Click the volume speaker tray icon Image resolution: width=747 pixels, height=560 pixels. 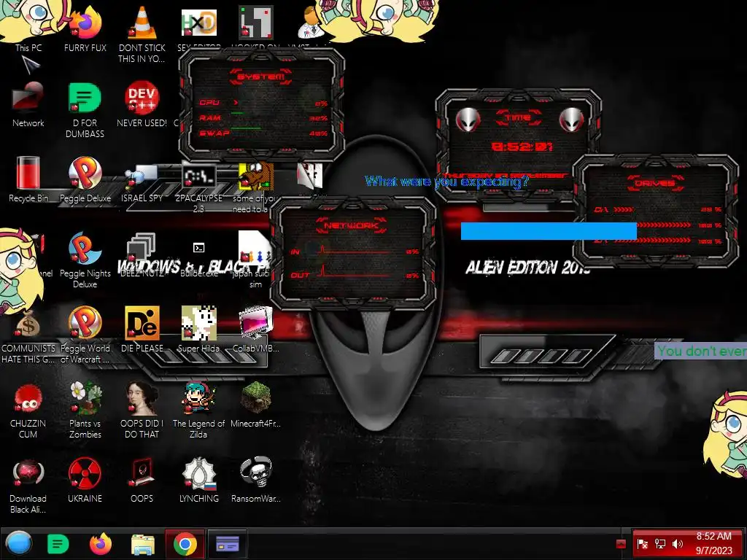coord(678,543)
